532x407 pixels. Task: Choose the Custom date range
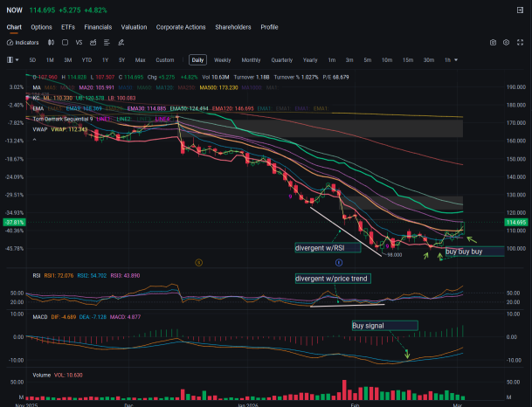coord(165,60)
